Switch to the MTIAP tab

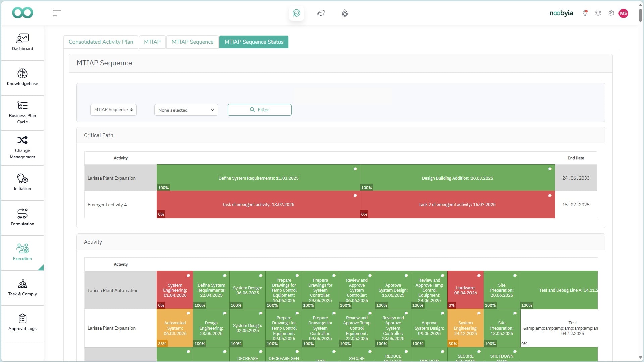152,42
